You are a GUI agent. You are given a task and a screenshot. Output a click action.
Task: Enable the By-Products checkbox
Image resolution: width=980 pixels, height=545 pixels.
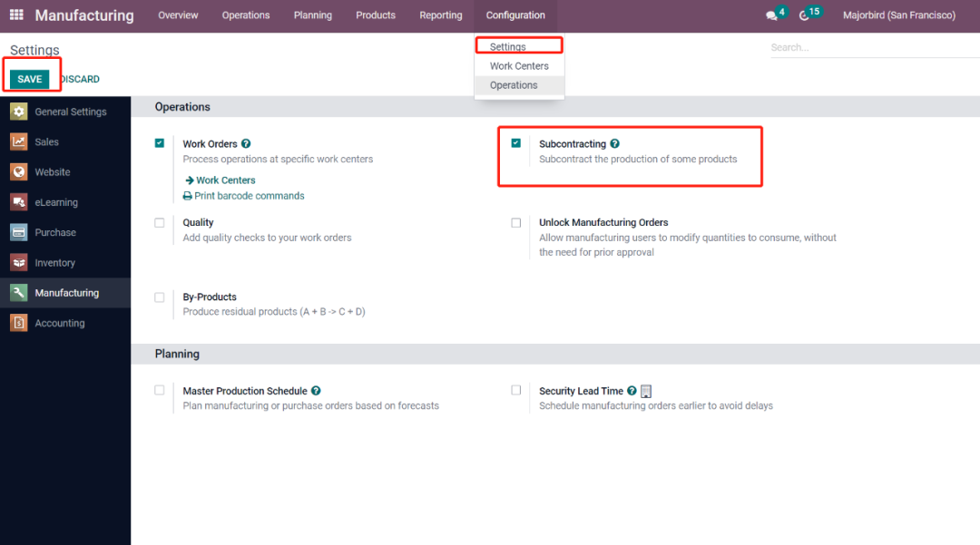[160, 297]
